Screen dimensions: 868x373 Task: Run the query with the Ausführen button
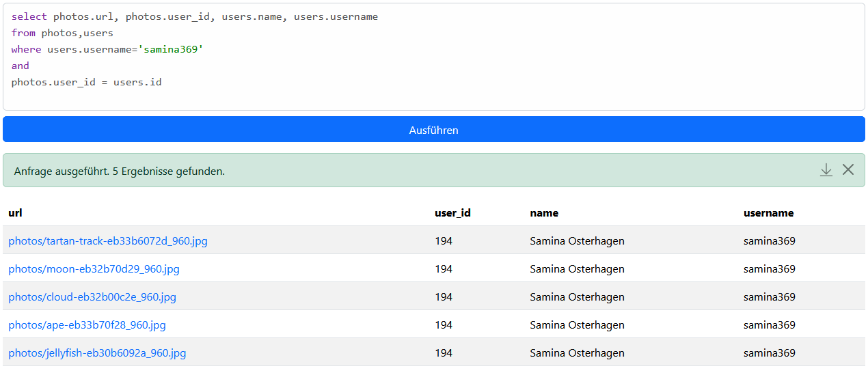433,130
